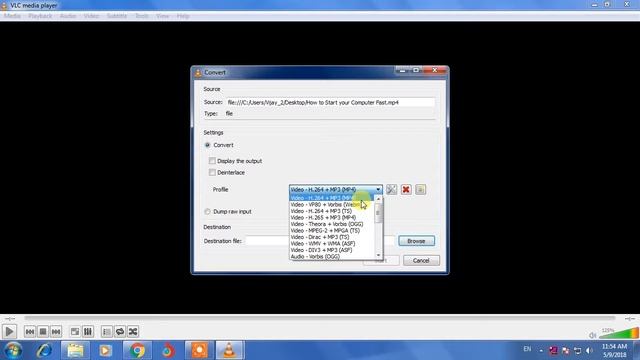This screenshot has width=640, height=360.
Task: Select Dump raw input radio button
Action: click(207, 211)
